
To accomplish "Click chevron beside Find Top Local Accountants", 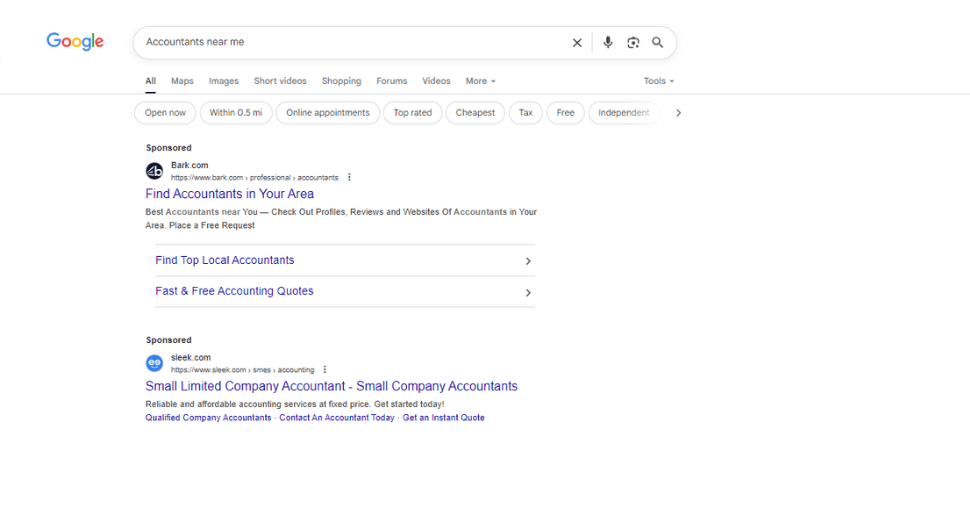I will click(x=528, y=261).
